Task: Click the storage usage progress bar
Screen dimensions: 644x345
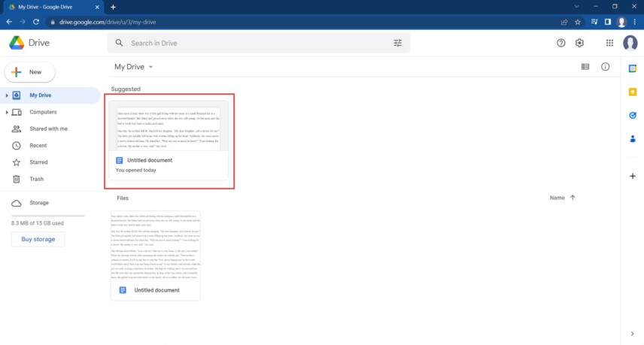Action: [48, 216]
